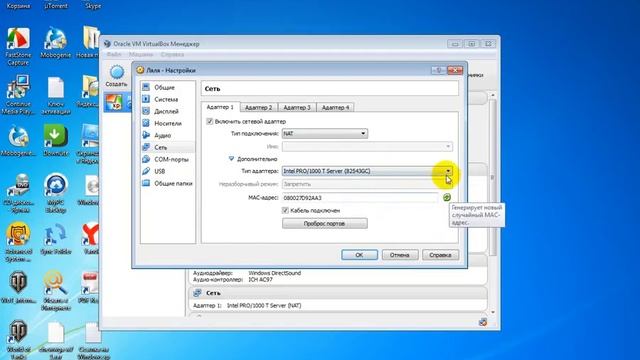Generate a new random MAC address
The image size is (640, 360).
447,198
